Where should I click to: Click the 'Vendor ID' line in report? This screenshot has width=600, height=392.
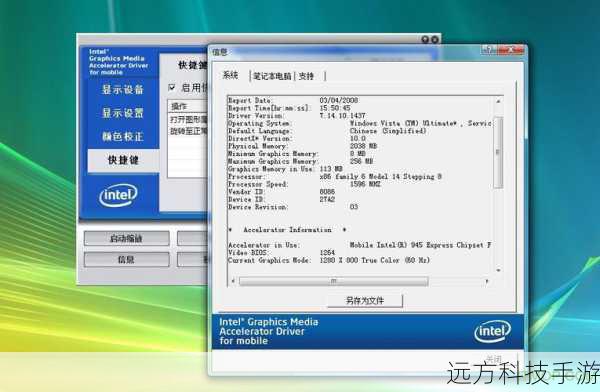click(282, 191)
